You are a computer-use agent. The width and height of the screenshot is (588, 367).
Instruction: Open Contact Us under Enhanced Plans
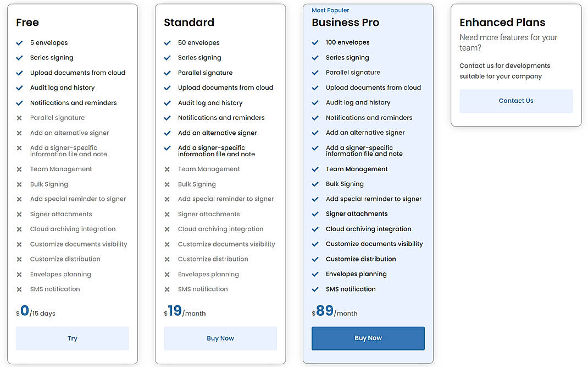[x=515, y=101]
